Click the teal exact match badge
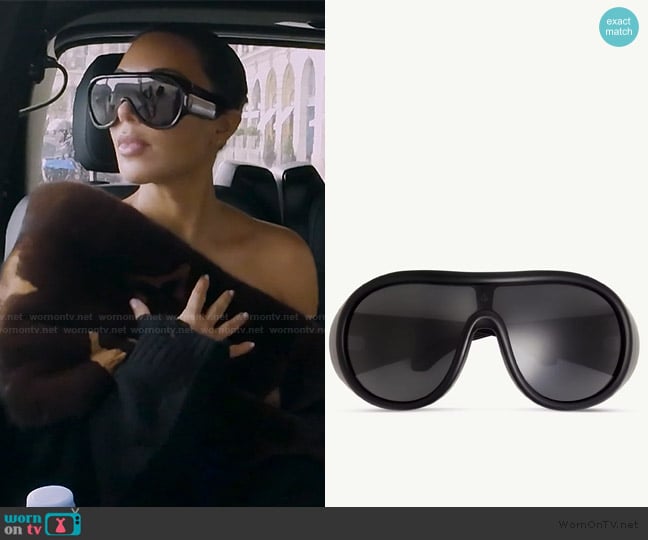Screen dimensions: 648x540 [619, 27]
